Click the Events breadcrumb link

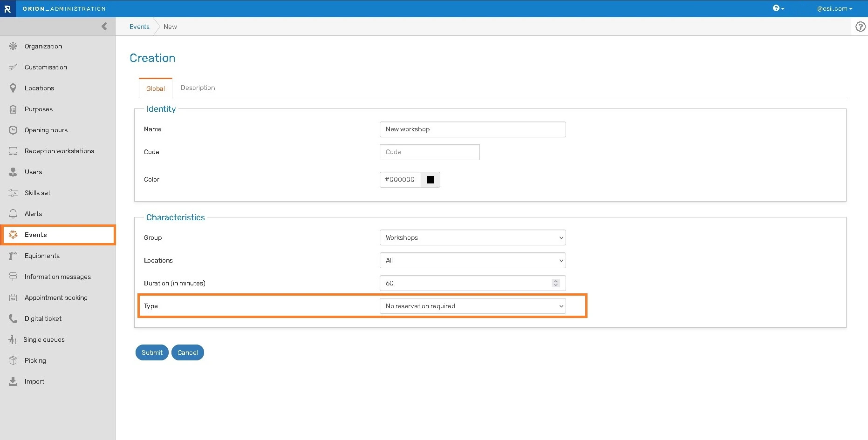139,27
